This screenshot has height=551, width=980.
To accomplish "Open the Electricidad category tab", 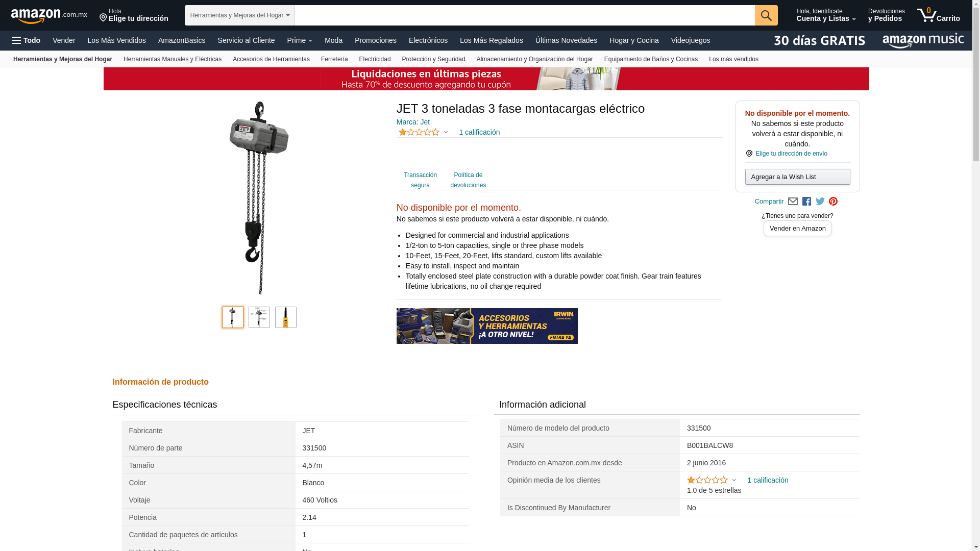I will click(x=375, y=59).
